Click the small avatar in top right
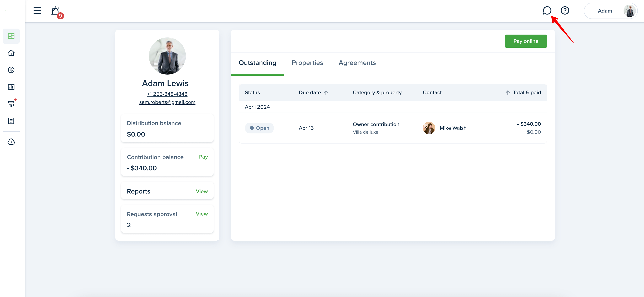644x297 pixels. 629,11
